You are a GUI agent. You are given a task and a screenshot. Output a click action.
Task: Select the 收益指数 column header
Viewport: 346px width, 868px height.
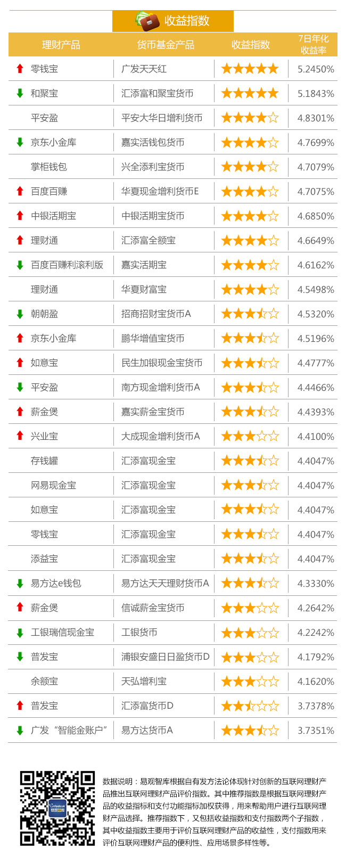click(251, 45)
